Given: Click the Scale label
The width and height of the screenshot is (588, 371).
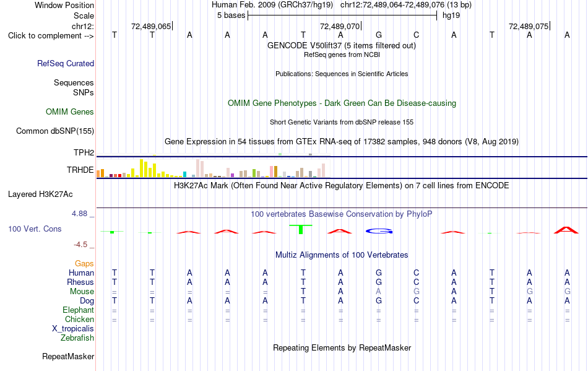Looking at the screenshot, I should [84, 15].
